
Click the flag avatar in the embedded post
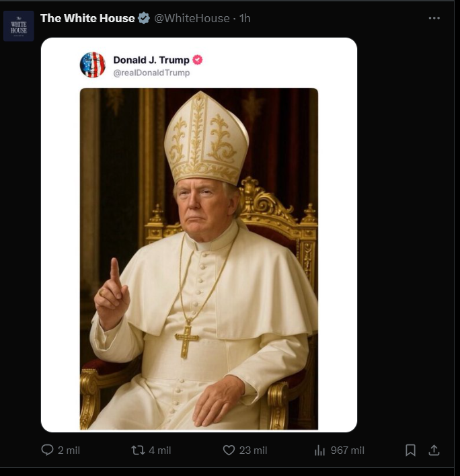(x=93, y=65)
